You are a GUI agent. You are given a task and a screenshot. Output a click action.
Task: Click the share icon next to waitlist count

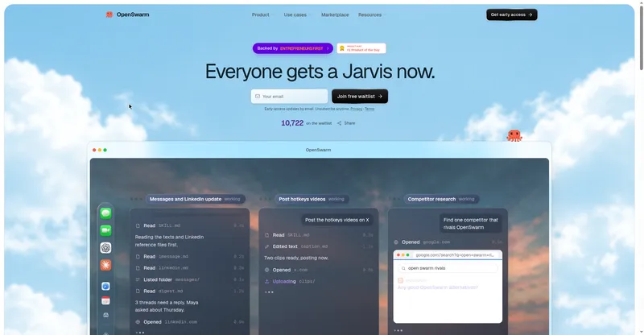tap(339, 123)
